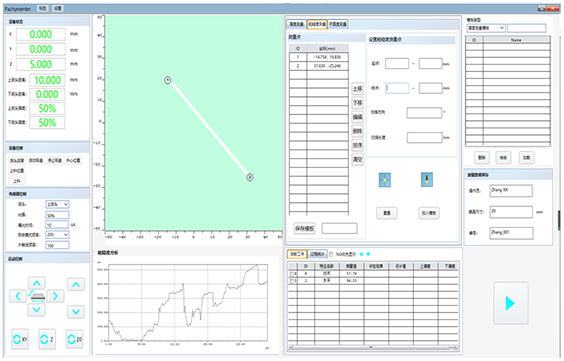Click the Z0 reset button
Screen dimensions: 564x361
pyautogui.click(x=75, y=339)
